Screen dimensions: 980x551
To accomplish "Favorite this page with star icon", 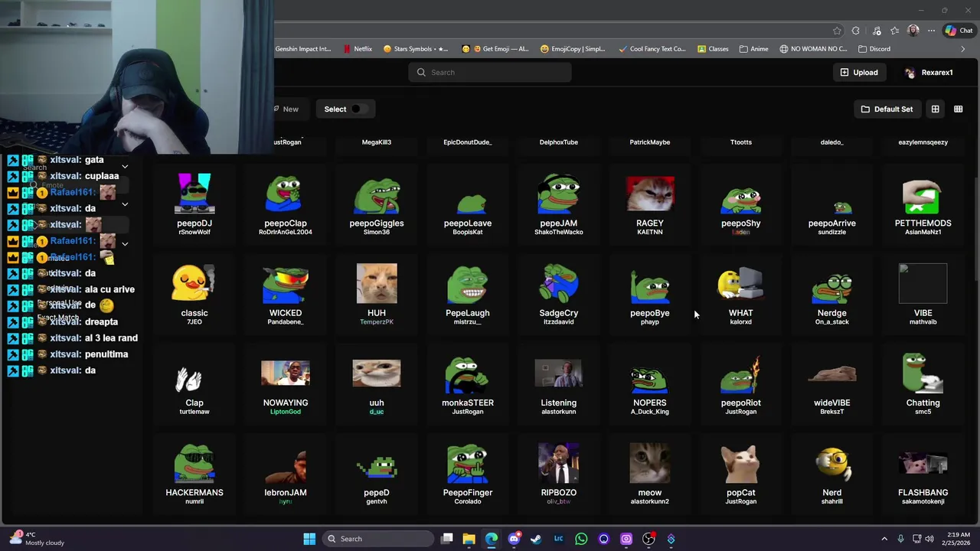I will pos(837,31).
